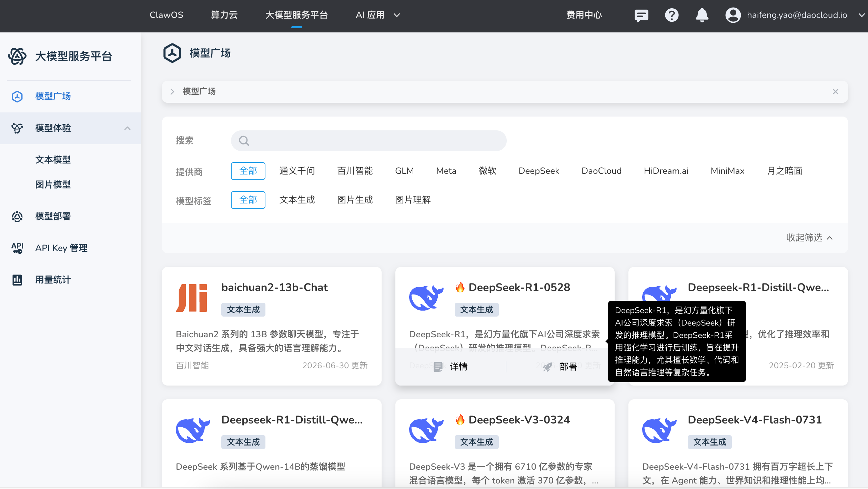Click the platform logo in the sidebar

click(17, 56)
